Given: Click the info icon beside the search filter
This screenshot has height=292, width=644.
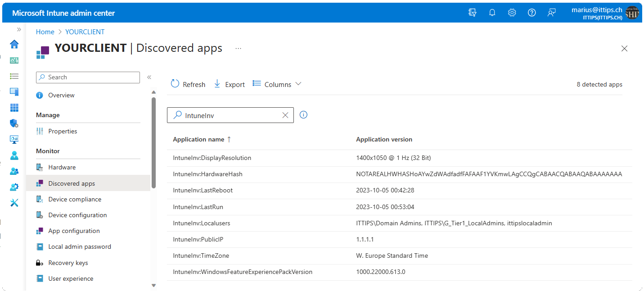Looking at the screenshot, I should [x=303, y=115].
